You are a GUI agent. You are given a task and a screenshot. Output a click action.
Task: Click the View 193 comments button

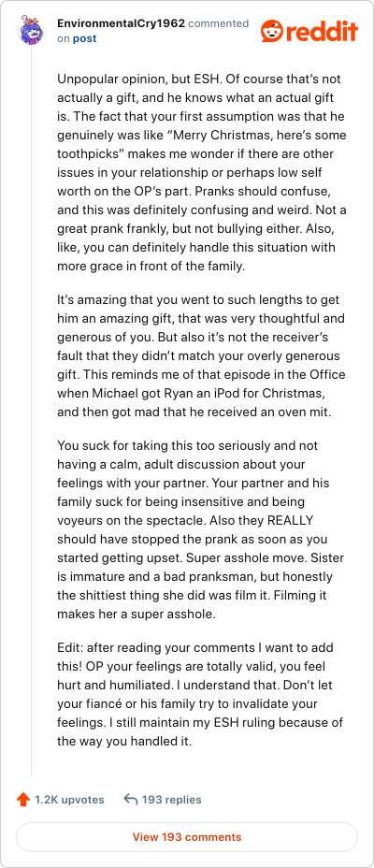coord(187,837)
